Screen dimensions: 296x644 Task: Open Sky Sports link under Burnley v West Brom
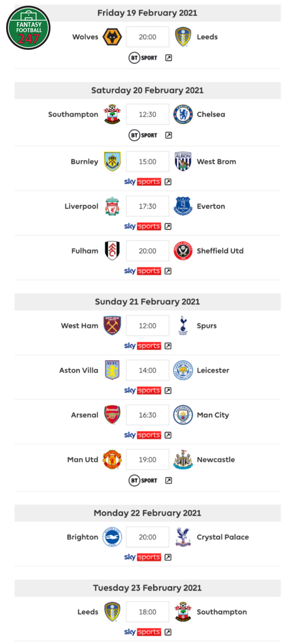[143, 182]
